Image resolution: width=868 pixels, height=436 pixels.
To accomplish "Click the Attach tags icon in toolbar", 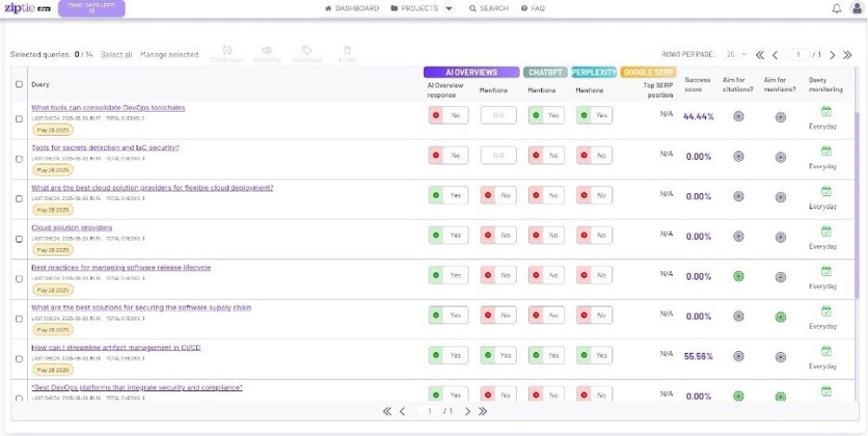I will 307,50.
